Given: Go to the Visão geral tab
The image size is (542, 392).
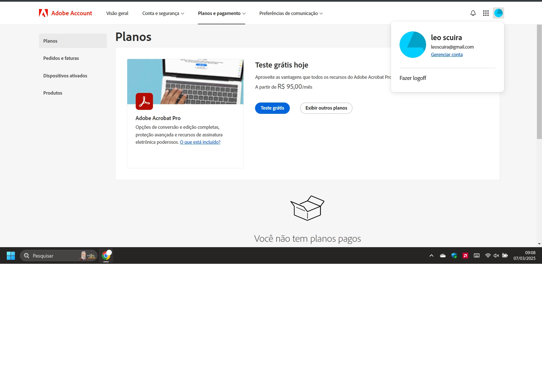Looking at the screenshot, I should [x=117, y=13].
